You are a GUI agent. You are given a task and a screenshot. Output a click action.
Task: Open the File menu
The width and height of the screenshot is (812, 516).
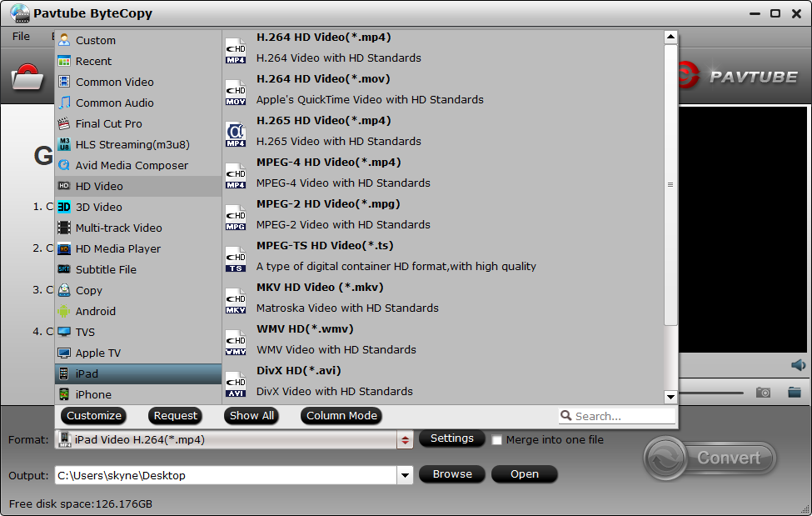(x=21, y=37)
